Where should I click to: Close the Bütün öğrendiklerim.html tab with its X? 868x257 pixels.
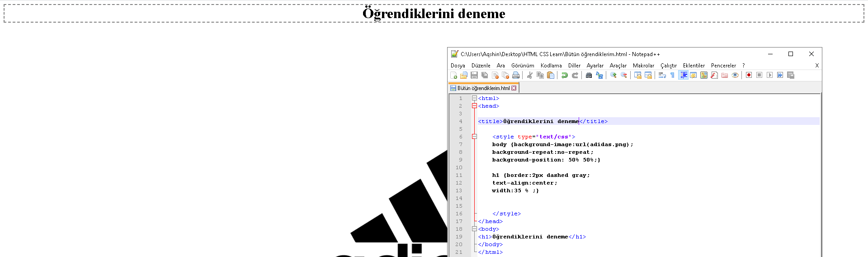point(514,88)
